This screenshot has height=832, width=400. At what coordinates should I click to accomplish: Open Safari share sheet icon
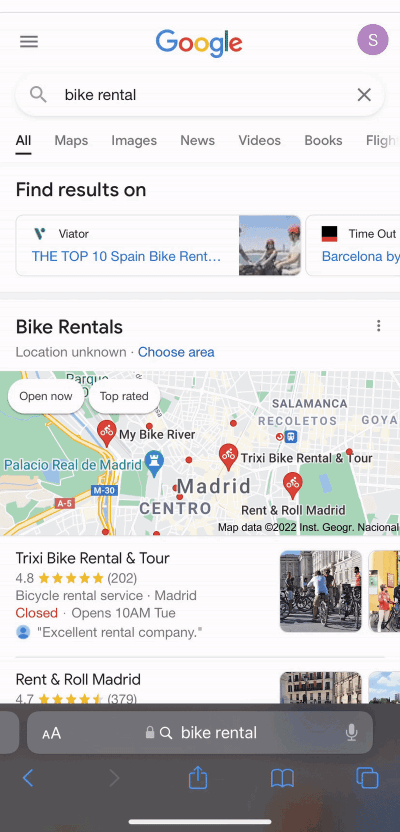tap(197, 778)
